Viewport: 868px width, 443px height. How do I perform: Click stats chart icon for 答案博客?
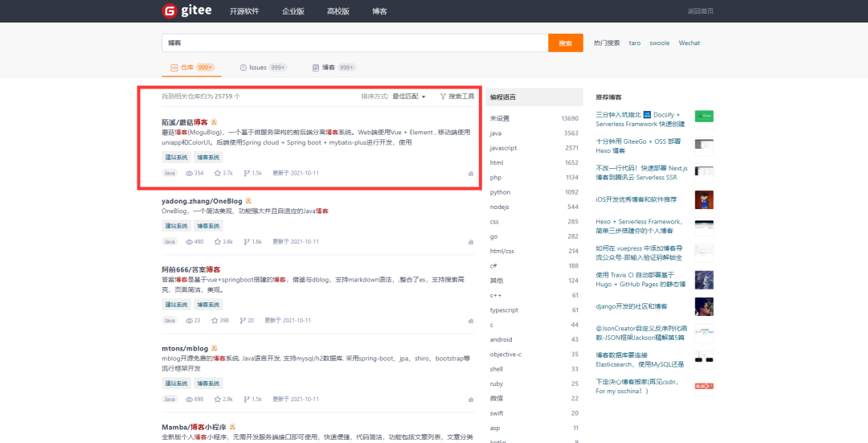(470, 321)
